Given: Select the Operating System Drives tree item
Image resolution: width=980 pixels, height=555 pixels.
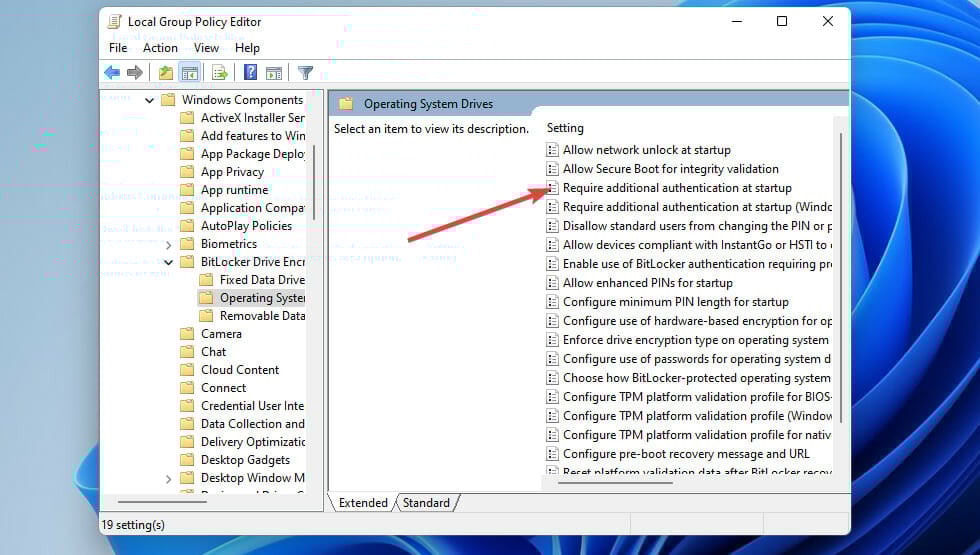Looking at the screenshot, I should 262,298.
